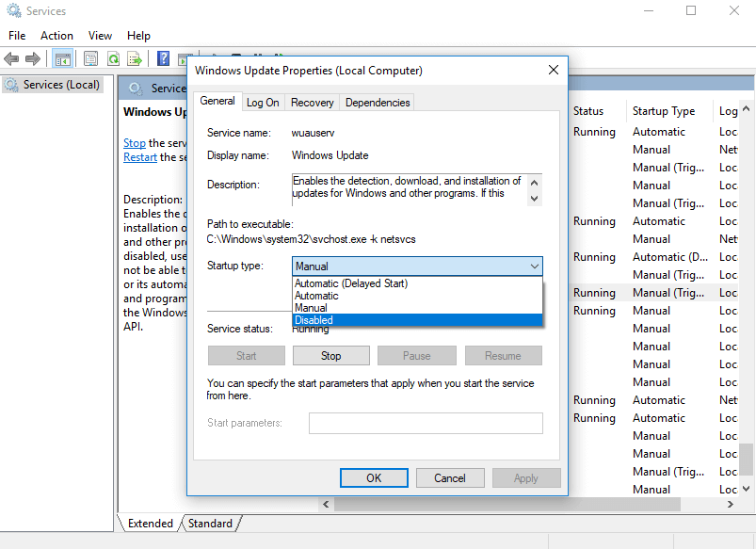Click the description box up arrow
The image size is (756, 549).
click(534, 183)
